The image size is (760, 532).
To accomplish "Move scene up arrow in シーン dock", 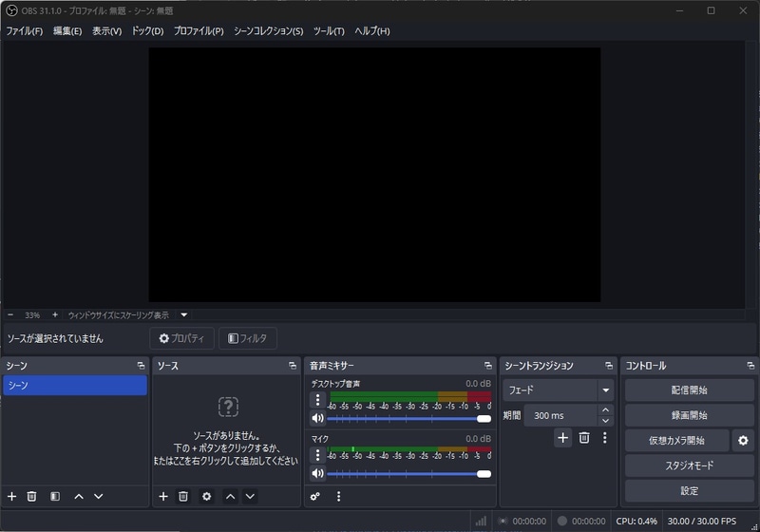I will (79, 496).
